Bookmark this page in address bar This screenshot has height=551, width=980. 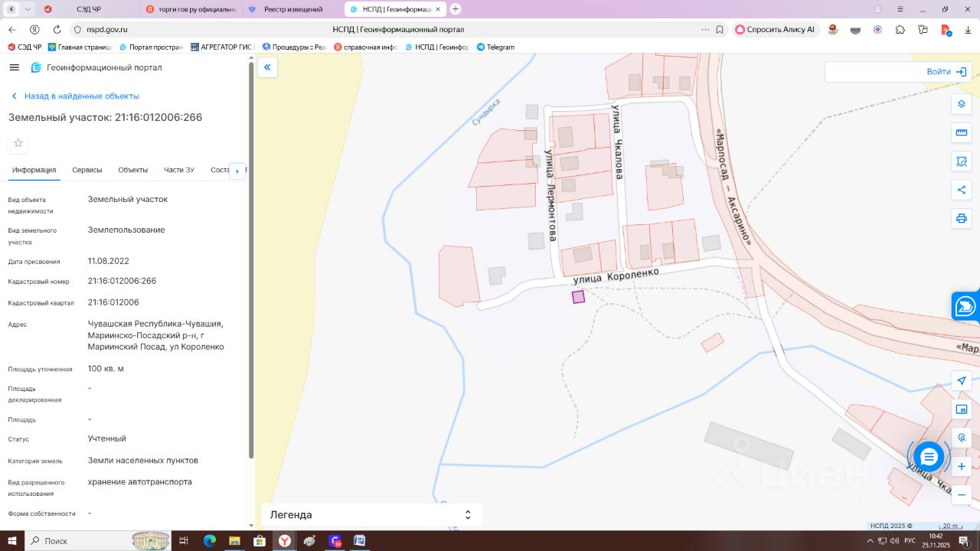720,30
